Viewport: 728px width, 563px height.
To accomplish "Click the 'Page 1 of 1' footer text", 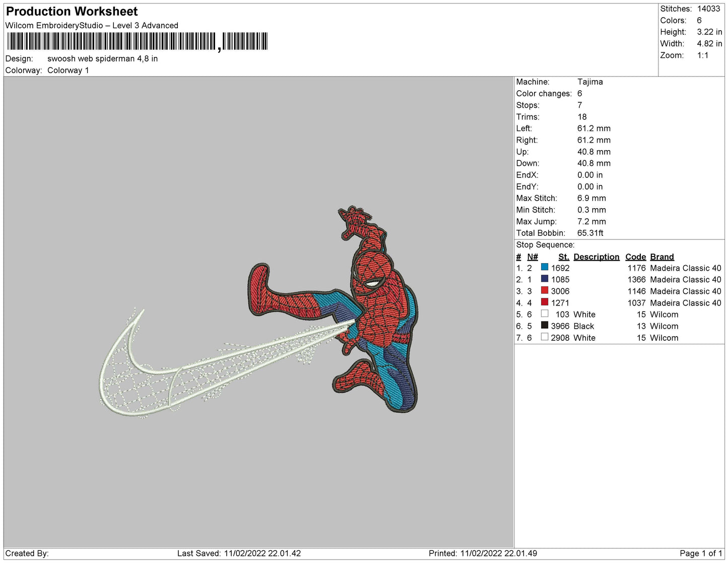I will pyautogui.click(x=701, y=553).
